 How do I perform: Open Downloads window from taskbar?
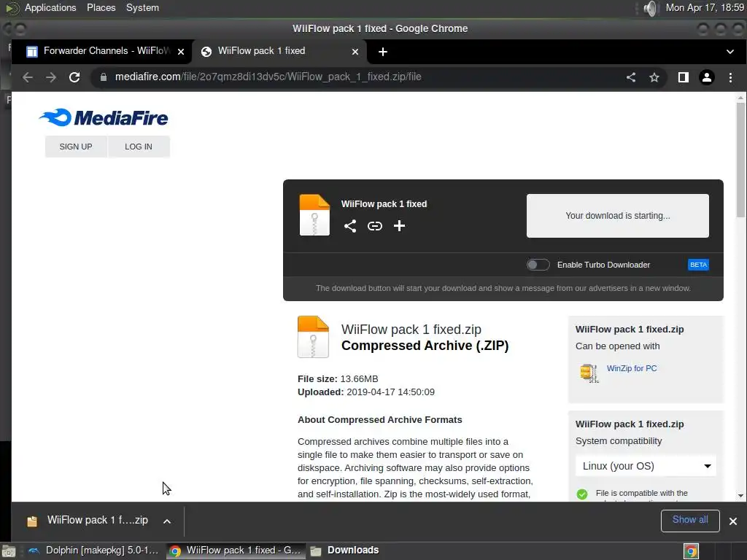point(344,551)
